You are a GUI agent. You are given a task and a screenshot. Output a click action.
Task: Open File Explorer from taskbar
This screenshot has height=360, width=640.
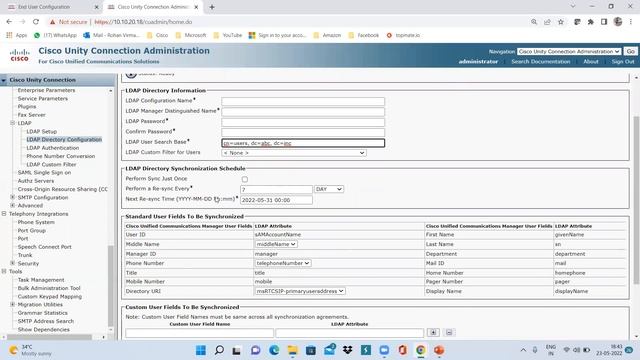click(x=292, y=350)
